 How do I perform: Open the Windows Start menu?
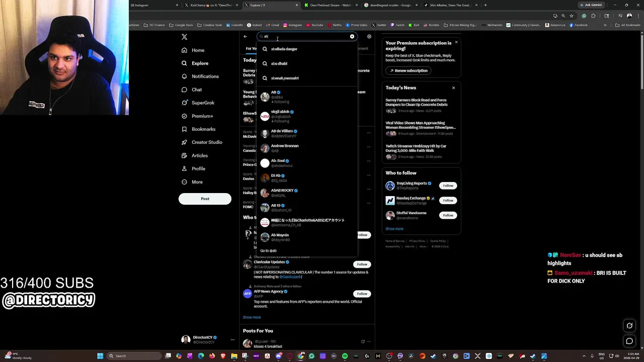pos(100,356)
